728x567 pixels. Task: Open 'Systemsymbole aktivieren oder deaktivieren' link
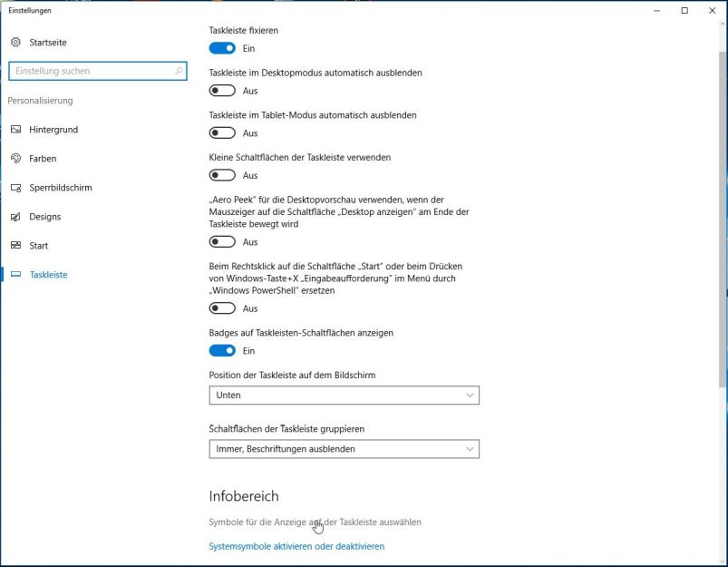click(x=296, y=546)
